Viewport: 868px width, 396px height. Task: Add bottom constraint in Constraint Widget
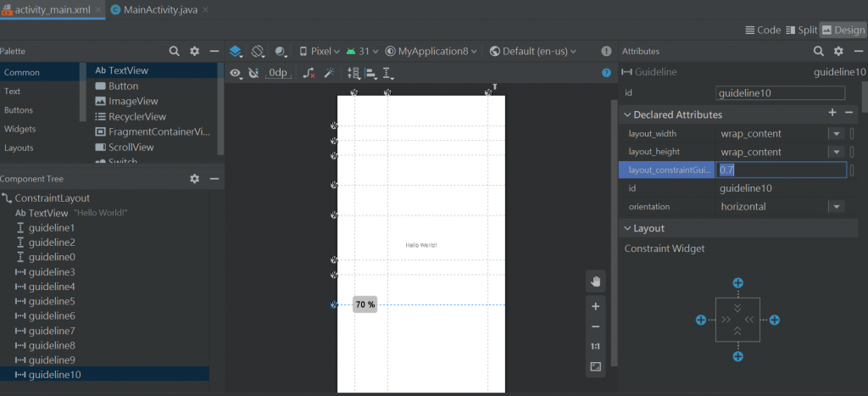tap(738, 357)
